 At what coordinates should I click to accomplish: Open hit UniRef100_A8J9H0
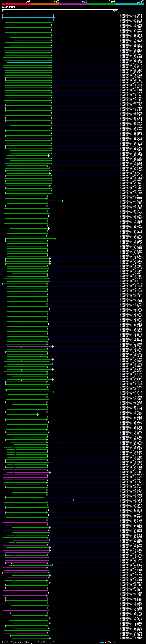(x=131, y=22)
